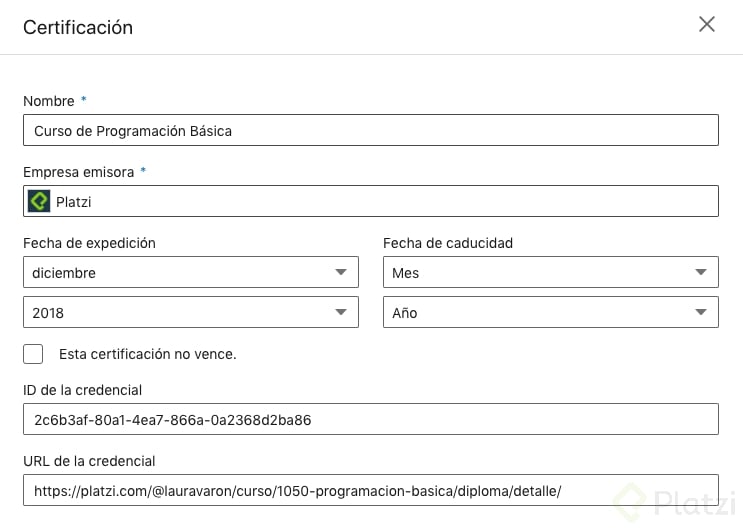Viewport: 743px width, 529px height.
Task: Click the arrow icon beside diciembre
Action: point(341,272)
